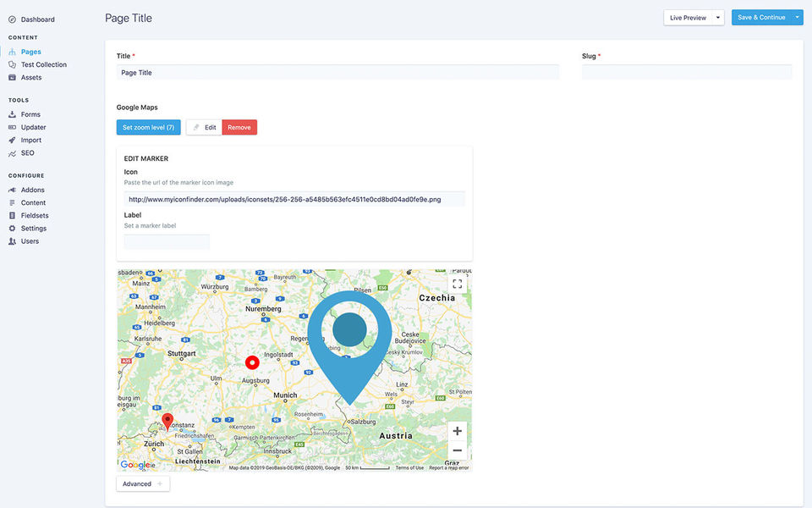Screen dimensions: 812x508
Task: Click the Dashboard icon in the sidebar
Action: [x=12, y=19]
